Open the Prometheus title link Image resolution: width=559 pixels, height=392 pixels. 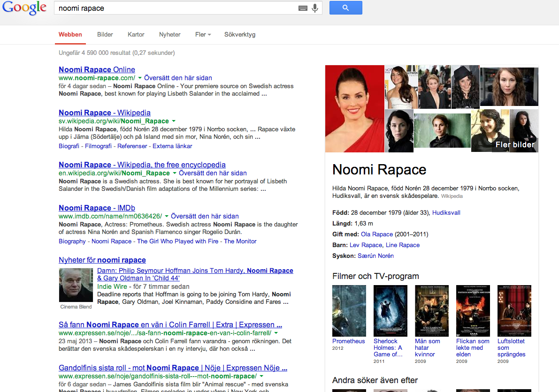click(349, 341)
